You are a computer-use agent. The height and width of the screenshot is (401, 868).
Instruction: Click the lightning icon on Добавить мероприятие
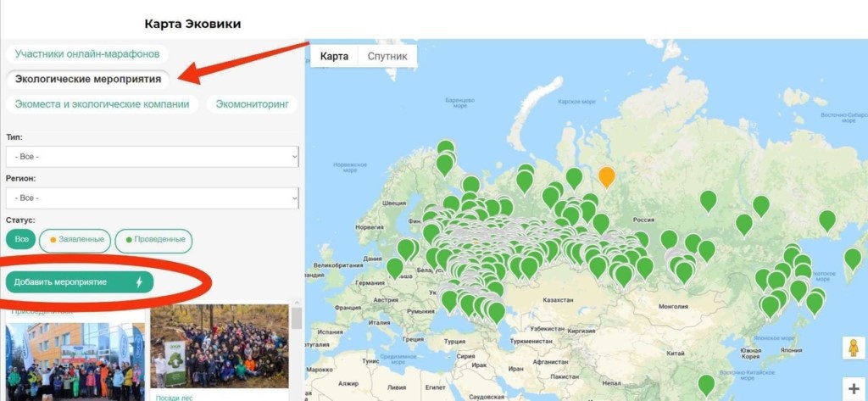pyautogui.click(x=139, y=282)
